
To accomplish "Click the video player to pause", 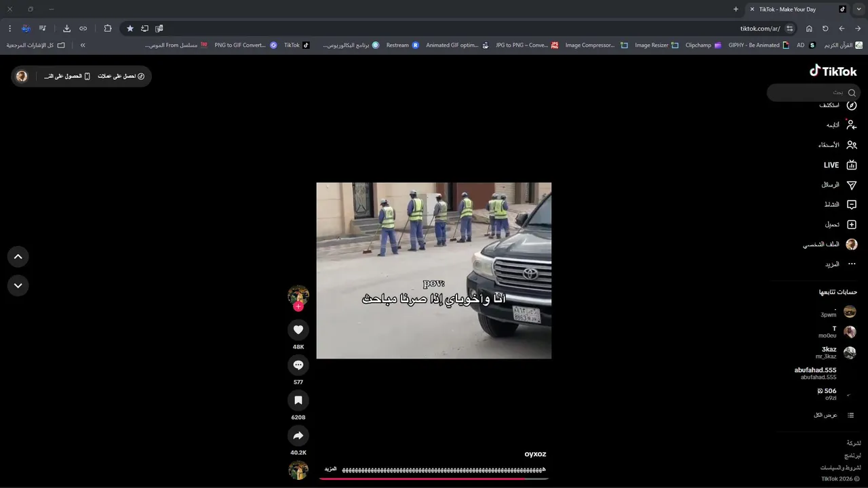I will (434, 270).
